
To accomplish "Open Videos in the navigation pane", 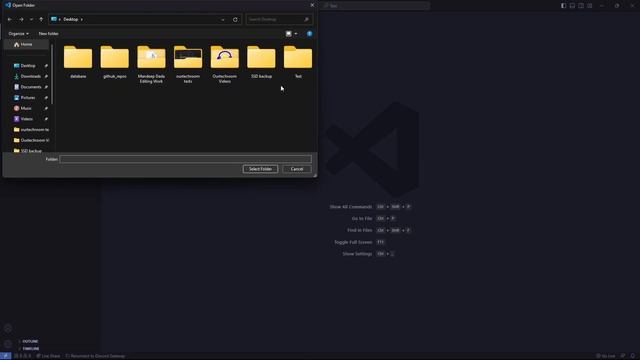I will coord(27,119).
